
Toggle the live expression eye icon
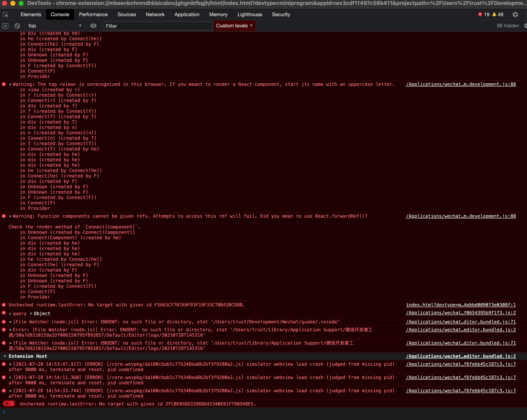(93, 26)
